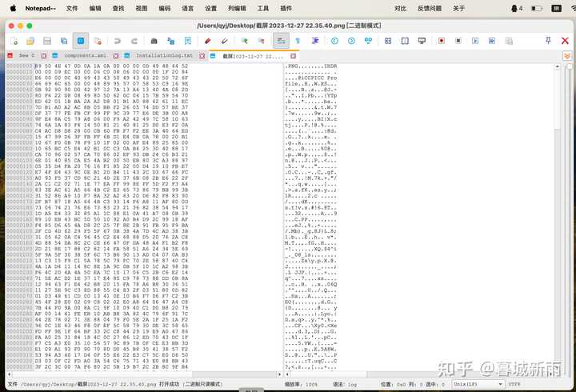Screen dimensions: 576x392
Task: Click the monitor toolbar icon
Action: click(x=422, y=41)
